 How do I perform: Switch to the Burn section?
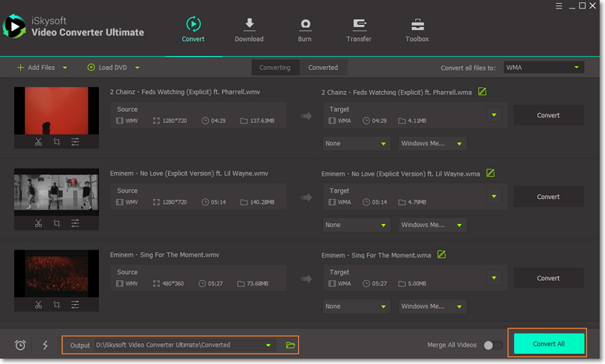click(305, 30)
